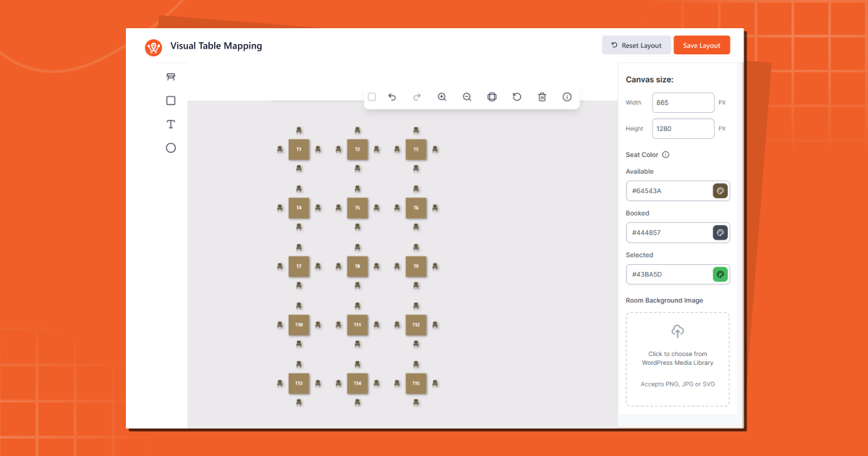Redo the last undone action
868x456 pixels.
point(417,96)
